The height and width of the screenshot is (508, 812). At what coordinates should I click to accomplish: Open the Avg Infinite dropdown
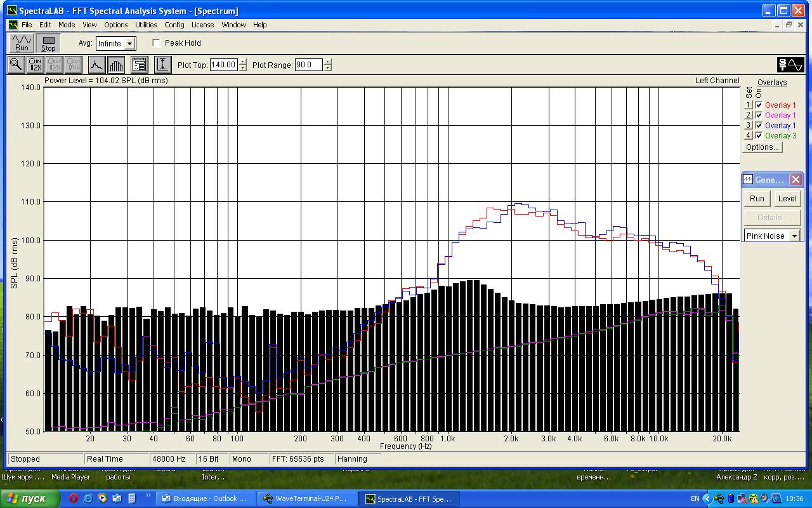tap(129, 44)
